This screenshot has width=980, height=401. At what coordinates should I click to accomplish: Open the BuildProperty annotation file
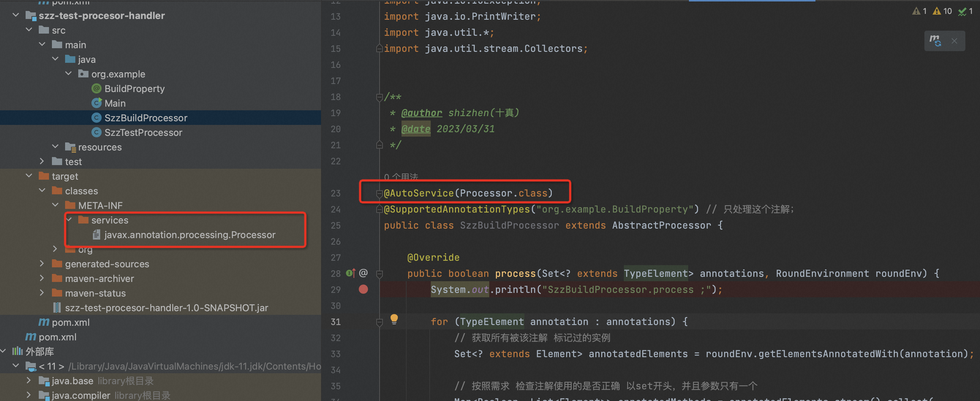coord(134,88)
